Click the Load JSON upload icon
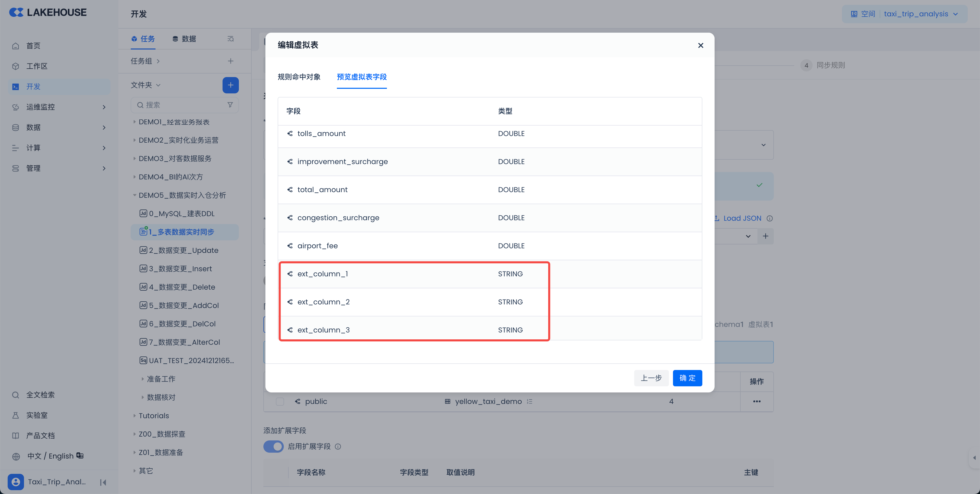 (x=717, y=218)
